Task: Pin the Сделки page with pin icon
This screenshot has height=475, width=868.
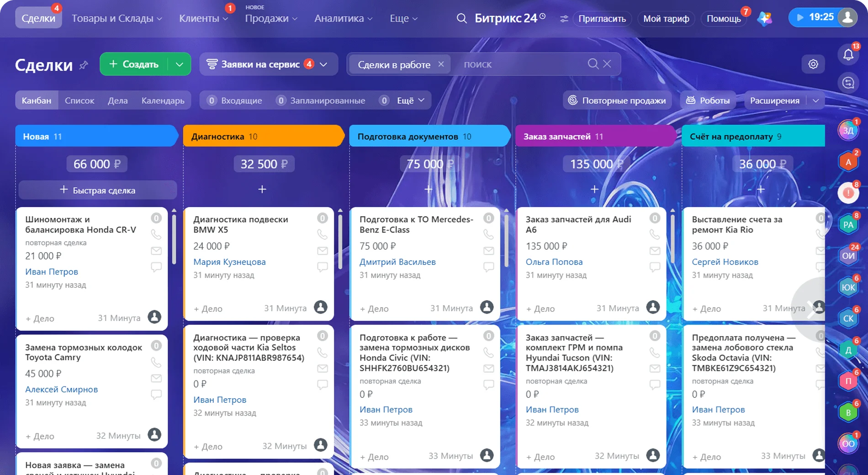Action: click(83, 65)
